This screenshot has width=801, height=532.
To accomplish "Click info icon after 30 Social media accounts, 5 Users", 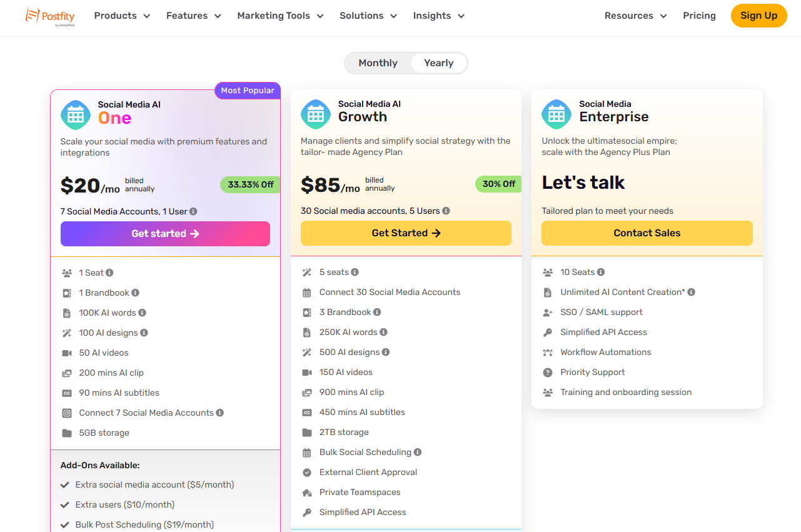I will pyautogui.click(x=446, y=211).
